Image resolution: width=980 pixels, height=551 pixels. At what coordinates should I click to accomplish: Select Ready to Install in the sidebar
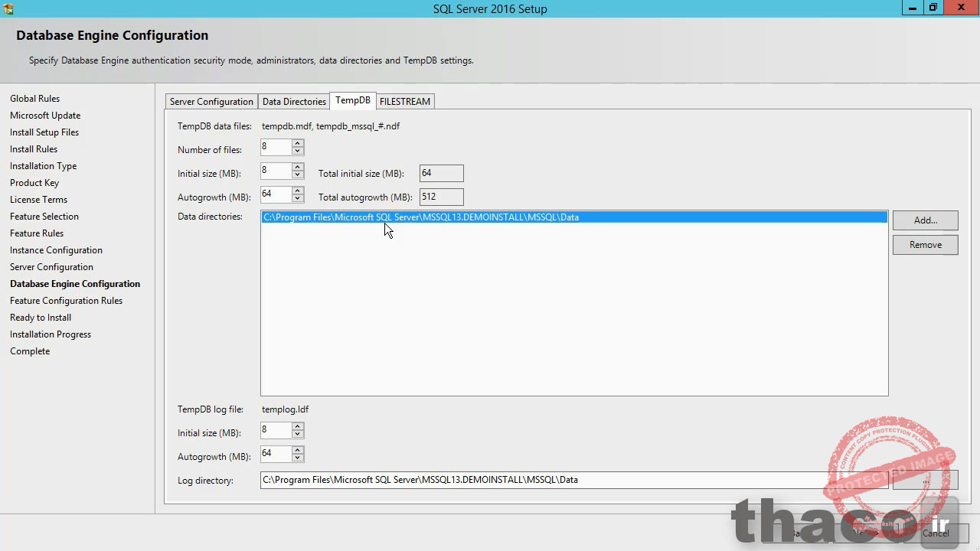[40, 317]
